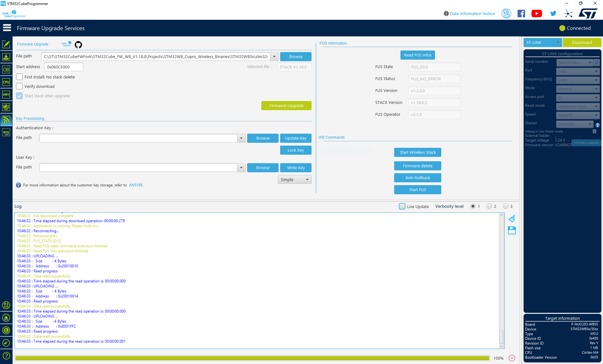The image size is (603, 364).
Task: Open the hamburger main menu
Action: (x=7, y=28)
